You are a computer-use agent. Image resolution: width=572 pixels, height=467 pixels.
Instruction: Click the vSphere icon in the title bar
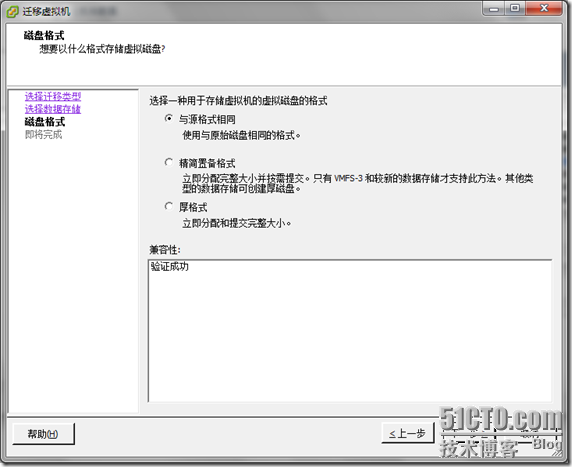[12, 12]
